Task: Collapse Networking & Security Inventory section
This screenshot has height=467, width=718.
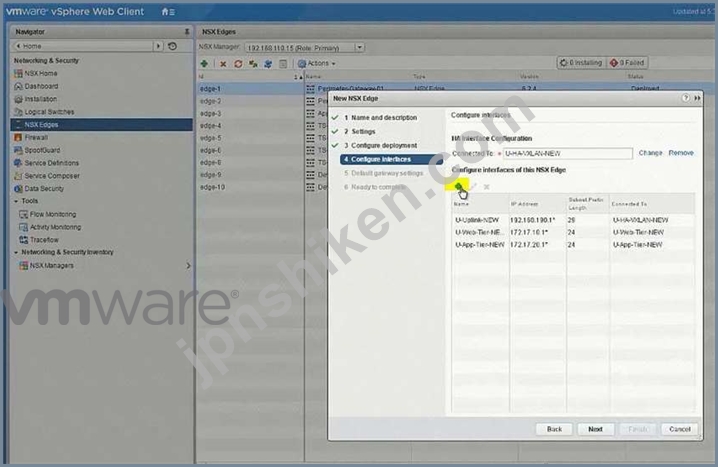Action: (x=16, y=252)
